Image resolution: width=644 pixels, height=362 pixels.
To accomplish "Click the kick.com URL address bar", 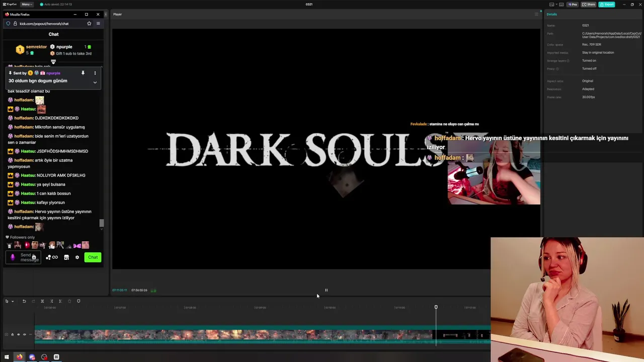I will point(44,24).
